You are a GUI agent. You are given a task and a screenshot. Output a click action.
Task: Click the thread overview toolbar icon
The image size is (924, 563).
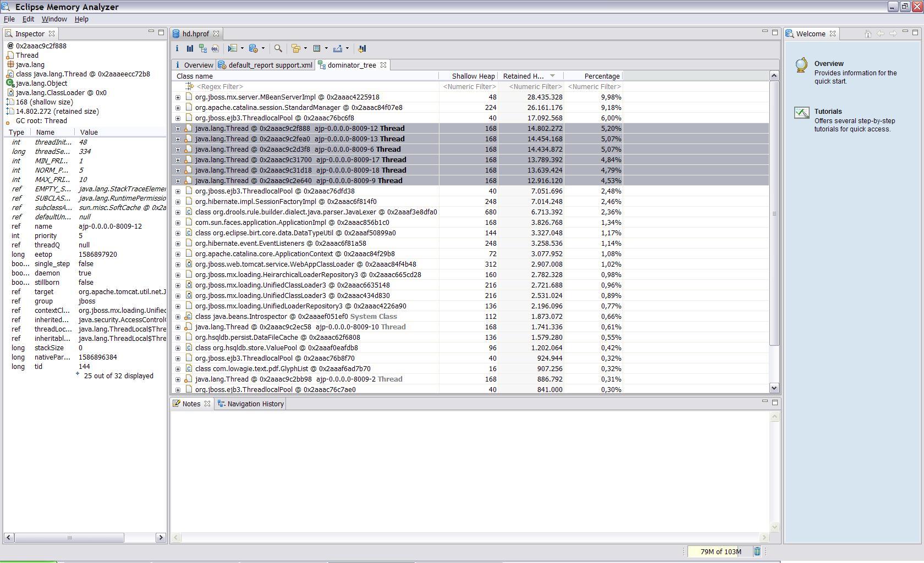[x=233, y=48]
